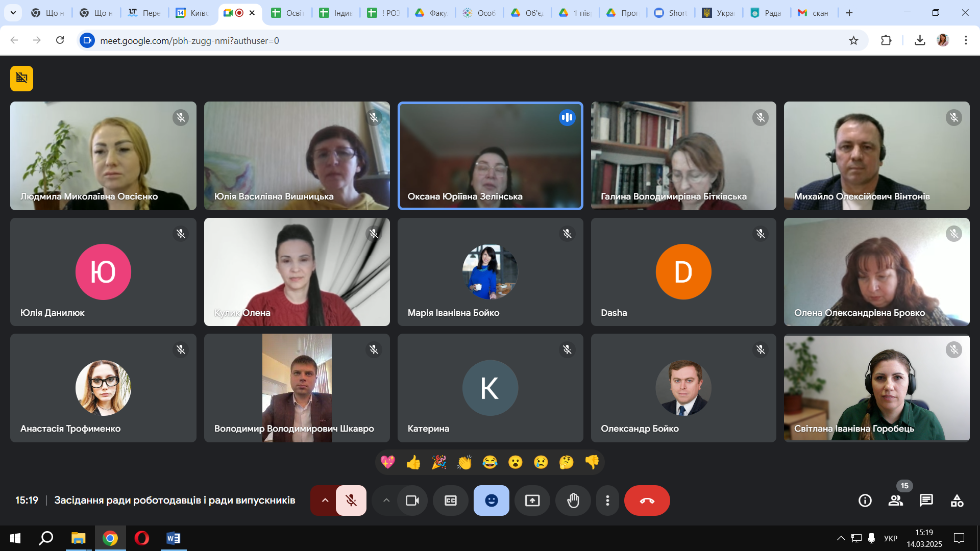Screen dimensions: 980x551
Task: Toggle the camera on or off
Action: point(412,500)
